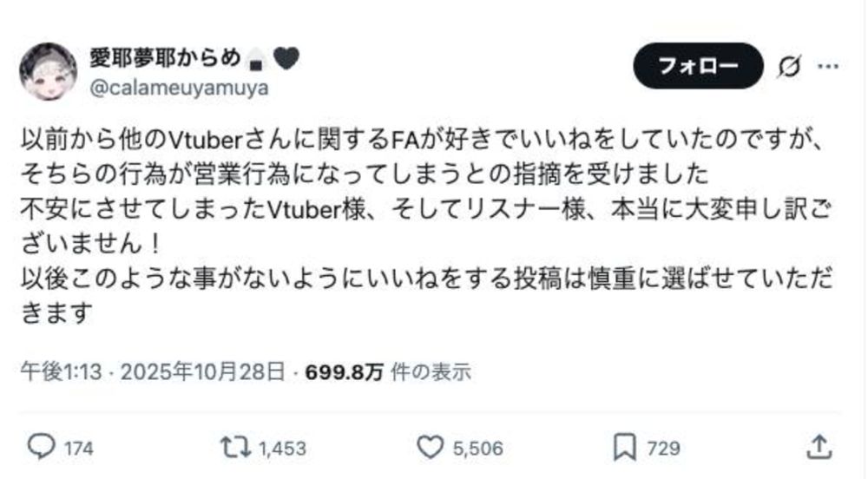Click the black heart emoji beside name
Screen dimensions: 868x479
pyautogui.click(x=286, y=58)
